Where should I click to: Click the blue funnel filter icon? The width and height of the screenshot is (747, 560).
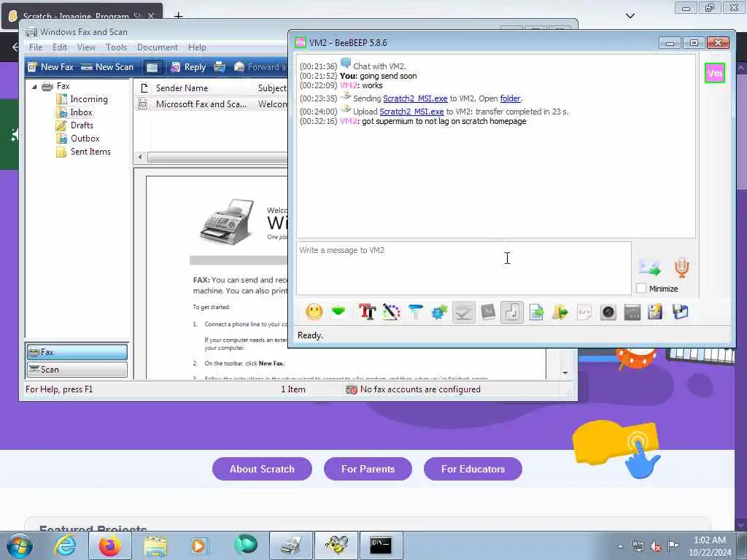coord(415,312)
